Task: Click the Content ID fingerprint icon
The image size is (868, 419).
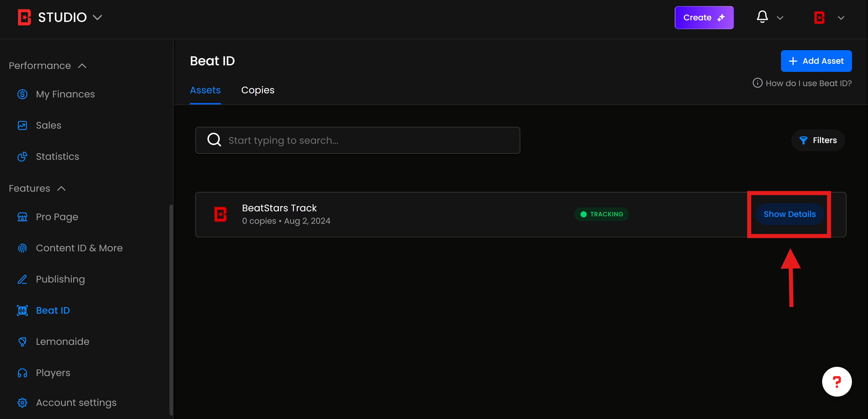Action: pyautogui.click(x=22, y=248)
